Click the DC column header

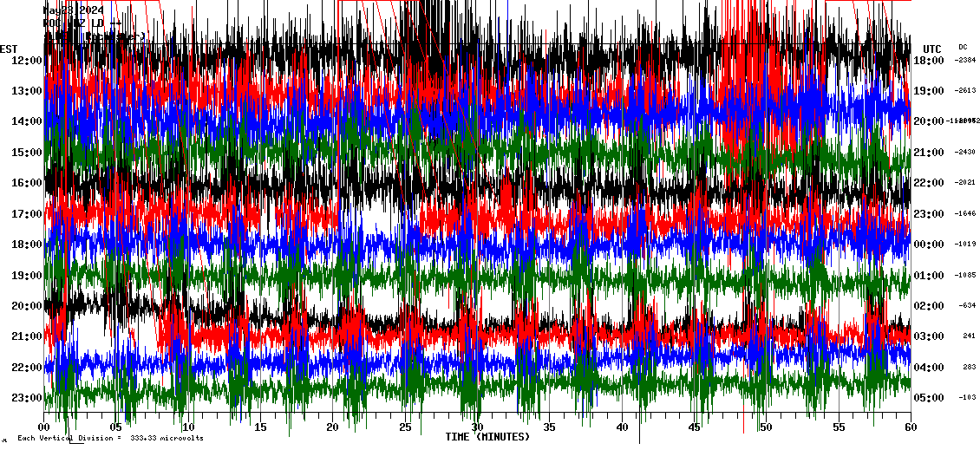click(x=963, y=47)
